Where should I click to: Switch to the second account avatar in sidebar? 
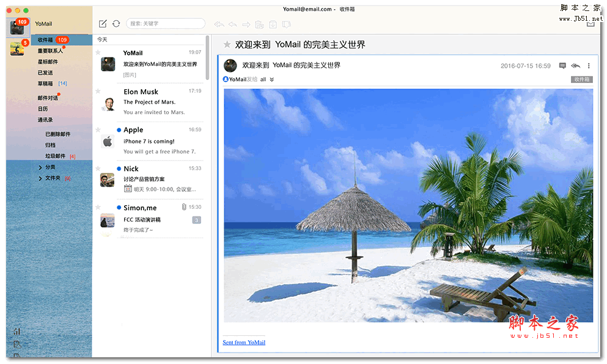pyautogui.click(x=17, y=49)
